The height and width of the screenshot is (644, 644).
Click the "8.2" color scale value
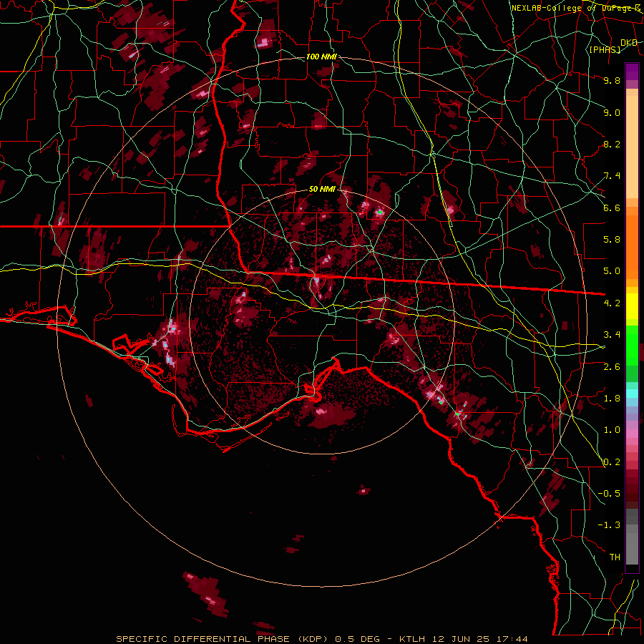[612, 144]
